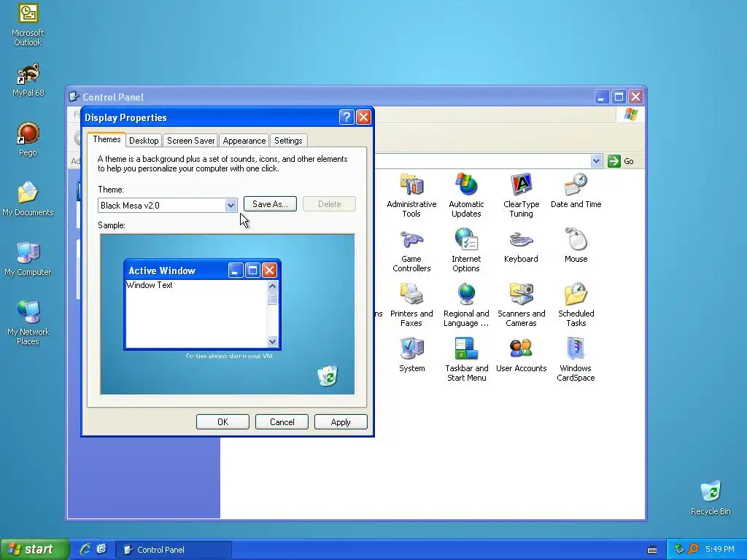Open Mouse settings icon
Viewport: 747px width, 560px height.
pos(576,246)
